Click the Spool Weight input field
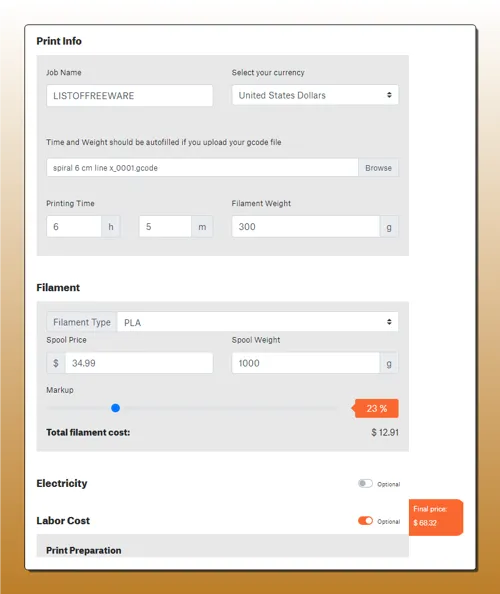Image resolution: width=500 pixels, height=594 pixels. [x=306, y=363]
